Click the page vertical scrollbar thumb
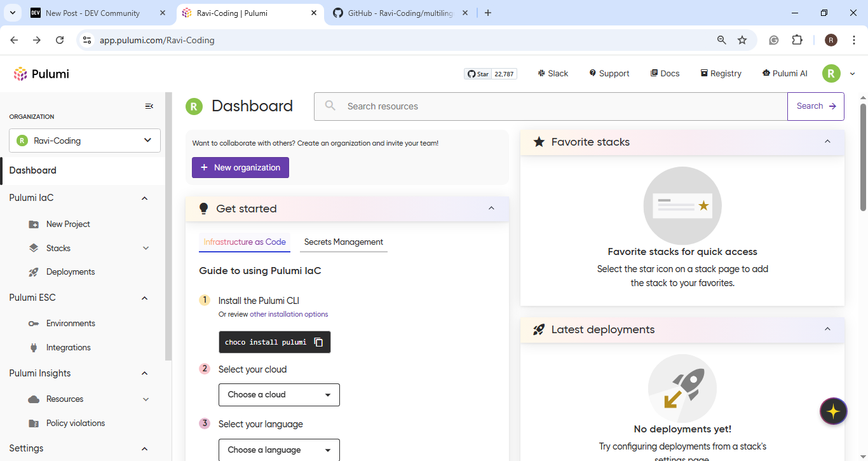Screen dimensions: 868x461 [x=863, y=157]
